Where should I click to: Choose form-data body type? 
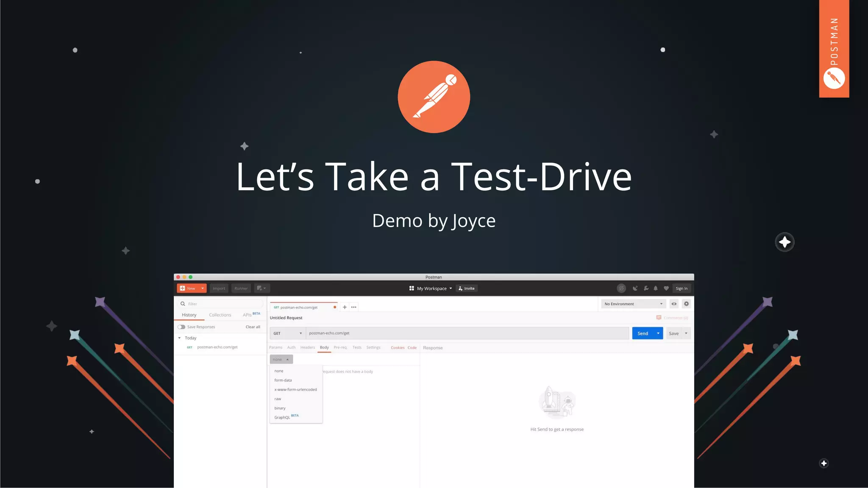pos(296,380)
